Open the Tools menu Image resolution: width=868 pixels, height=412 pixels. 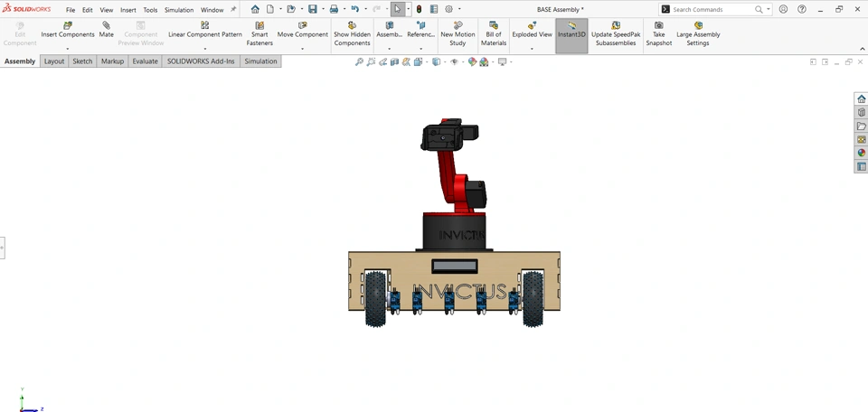click(150, 10)
